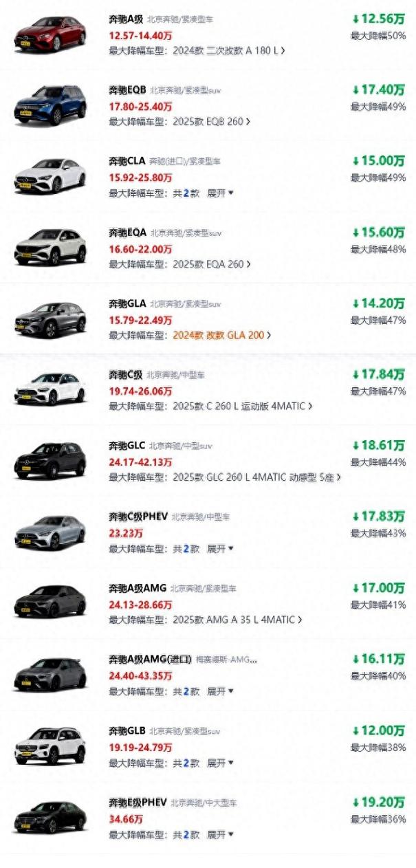Expand 奔驰C级PHEV discount models with 展开
This screenshot has height=868, width=416.
click(220, 549)
